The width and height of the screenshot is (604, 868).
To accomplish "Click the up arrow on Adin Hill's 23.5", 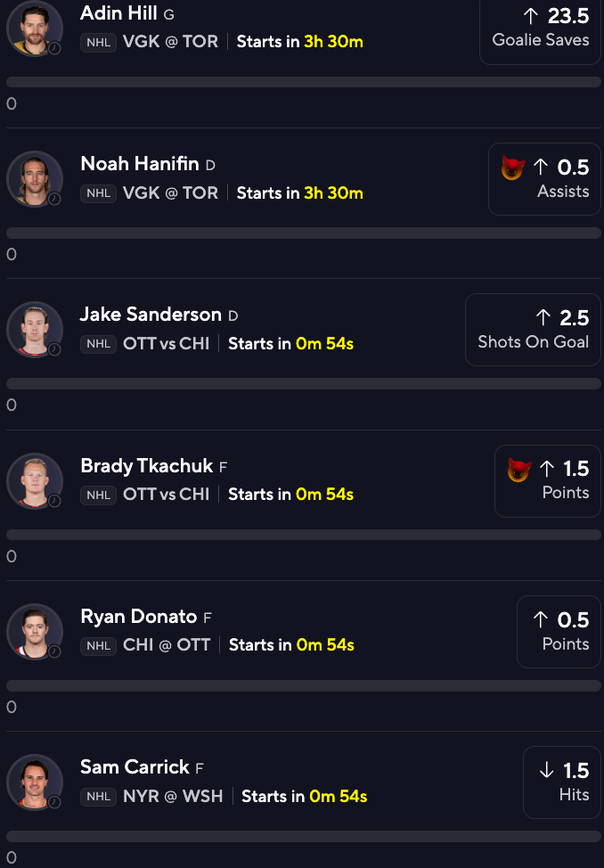I will [531, 16].
